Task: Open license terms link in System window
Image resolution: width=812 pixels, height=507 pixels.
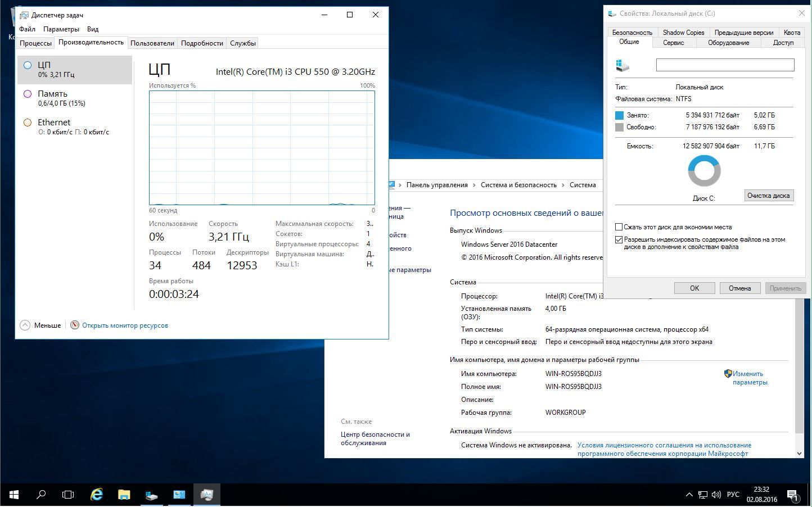Action: (664, 449)
